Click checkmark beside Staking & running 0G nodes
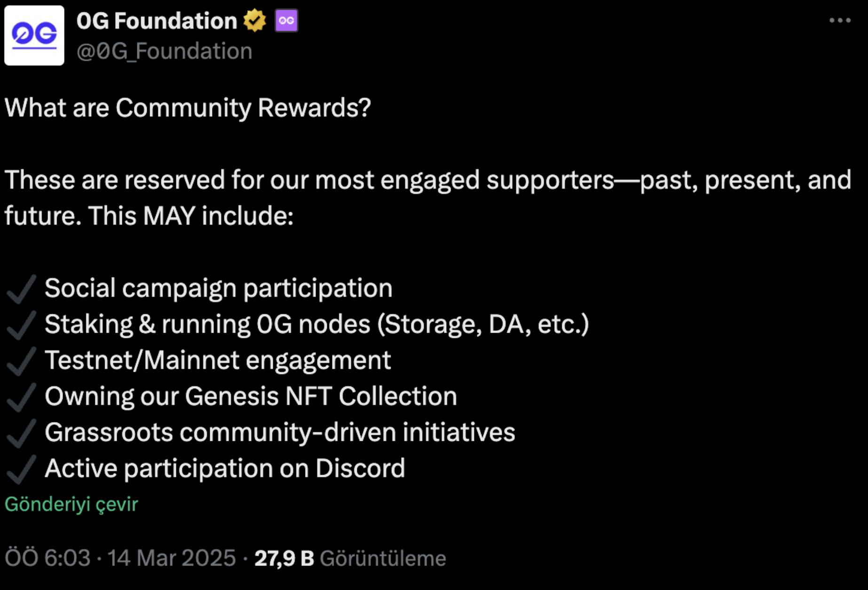Viewport: 868px width, 590px height. click(21, 325)
